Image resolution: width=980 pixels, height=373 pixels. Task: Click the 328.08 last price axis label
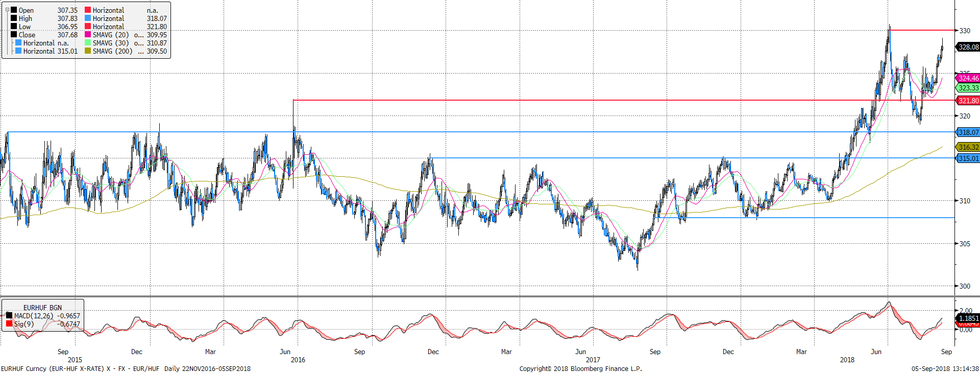point(968,47)
